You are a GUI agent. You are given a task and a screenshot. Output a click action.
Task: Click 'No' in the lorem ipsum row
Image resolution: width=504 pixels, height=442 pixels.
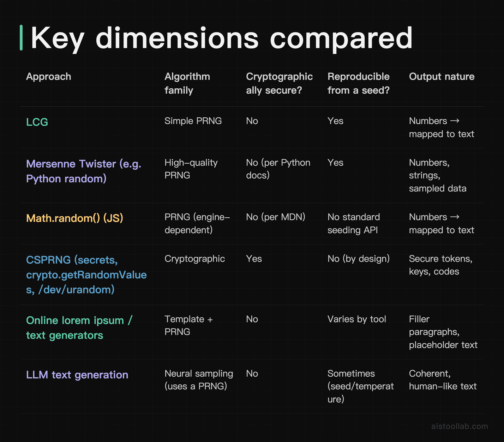252,319
